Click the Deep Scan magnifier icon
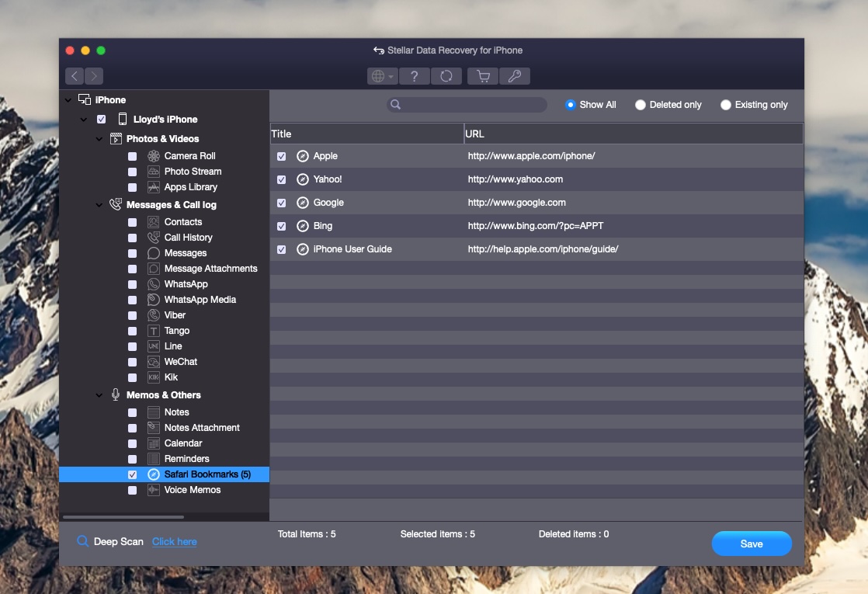Screen dimensions: 868x594 pos(82,541)
